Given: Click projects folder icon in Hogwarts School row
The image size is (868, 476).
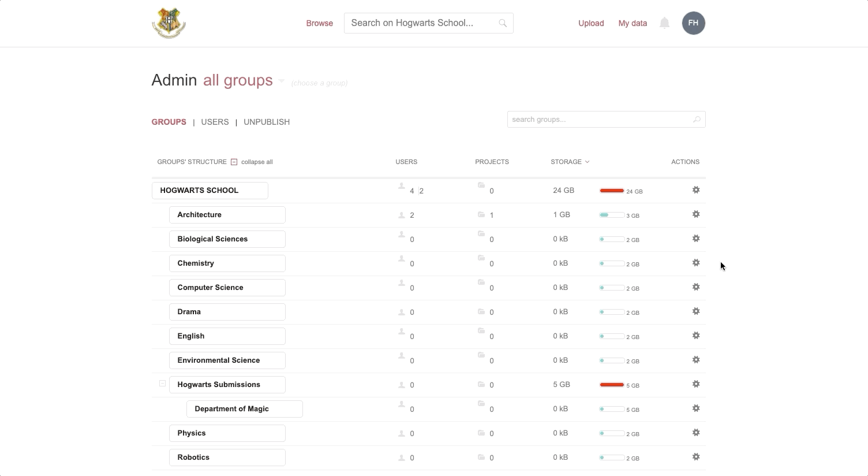Looking at the screenshot, I should [481, 185].
